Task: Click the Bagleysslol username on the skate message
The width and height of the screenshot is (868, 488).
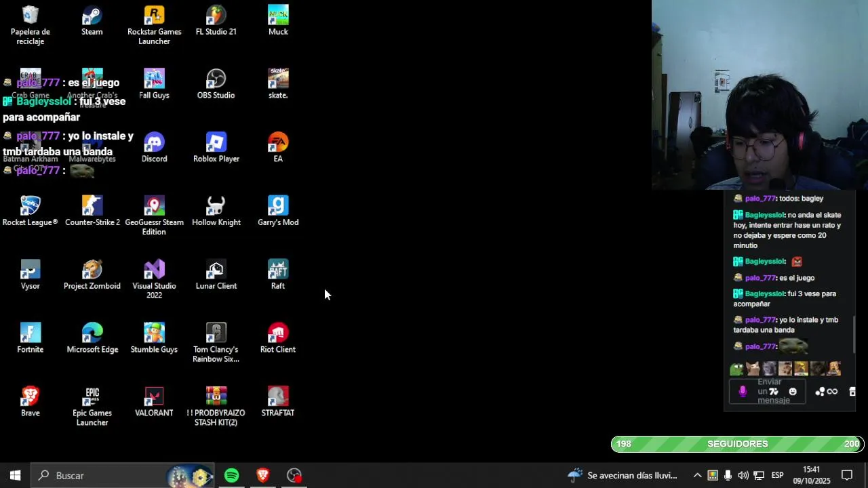Action: click(765, 215)
